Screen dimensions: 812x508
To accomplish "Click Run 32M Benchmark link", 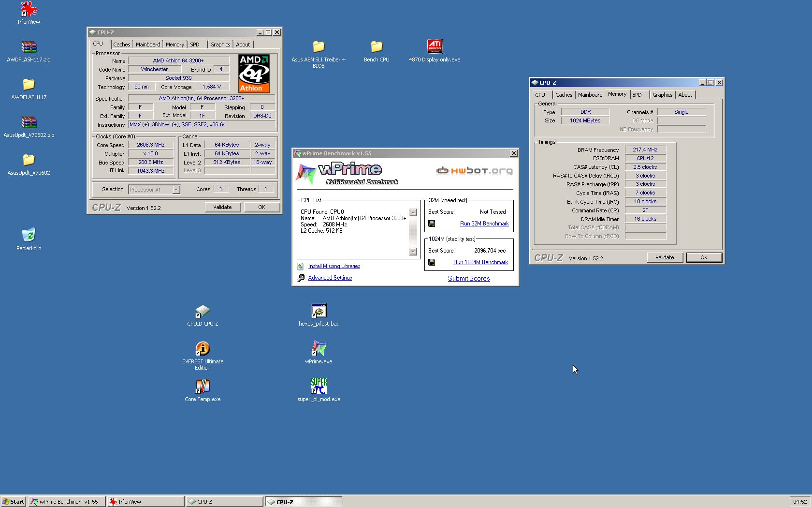I will click(x=484, y=224).
